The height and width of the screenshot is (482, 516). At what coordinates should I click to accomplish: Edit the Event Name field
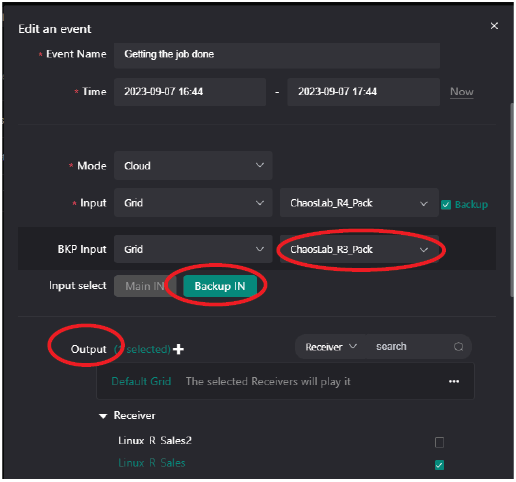tap(277, 55)
